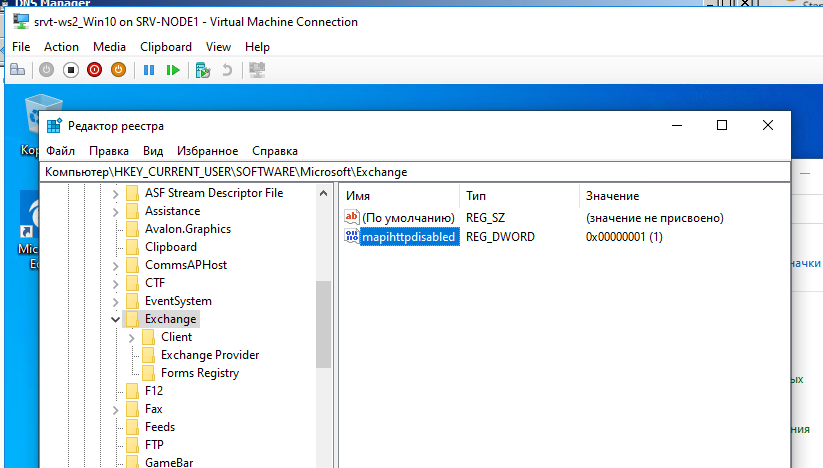Select the F12 key in tree

[x=154, y=390]
